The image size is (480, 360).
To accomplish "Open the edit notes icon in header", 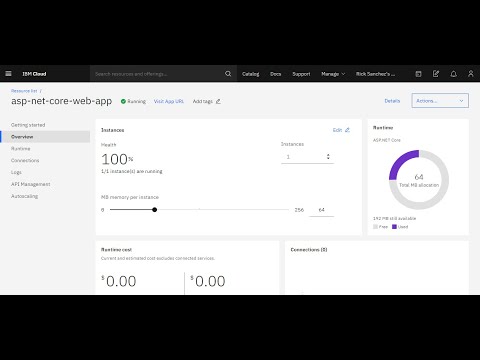I will tap(436, 74).
